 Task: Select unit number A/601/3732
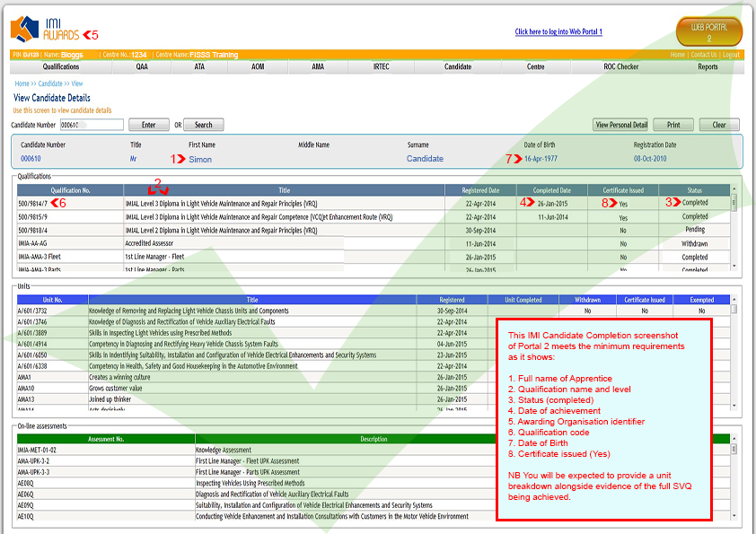(32, 311)
